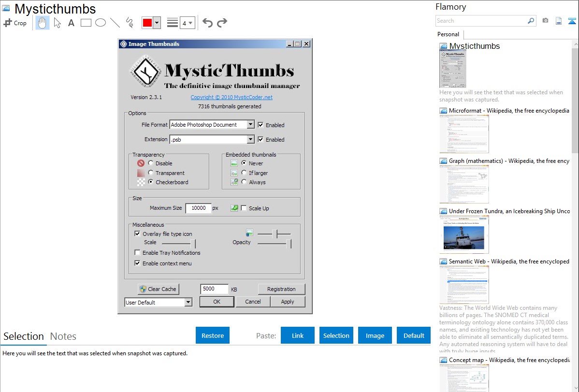Open the line width 4 dropdown
The image size is (579, 392).
click(x=187, y=23)
